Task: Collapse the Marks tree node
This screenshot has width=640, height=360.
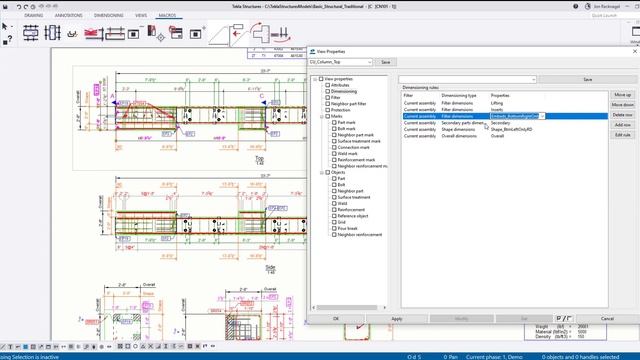Action: coord(322,116)
